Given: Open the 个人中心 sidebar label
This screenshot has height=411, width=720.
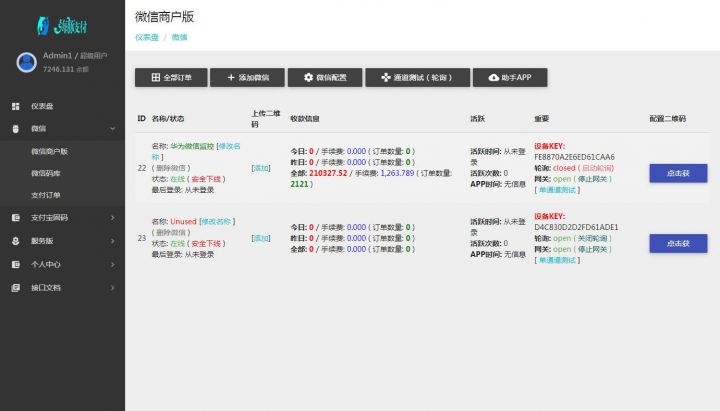Looking at the screenshot, I should pos(46,265).
